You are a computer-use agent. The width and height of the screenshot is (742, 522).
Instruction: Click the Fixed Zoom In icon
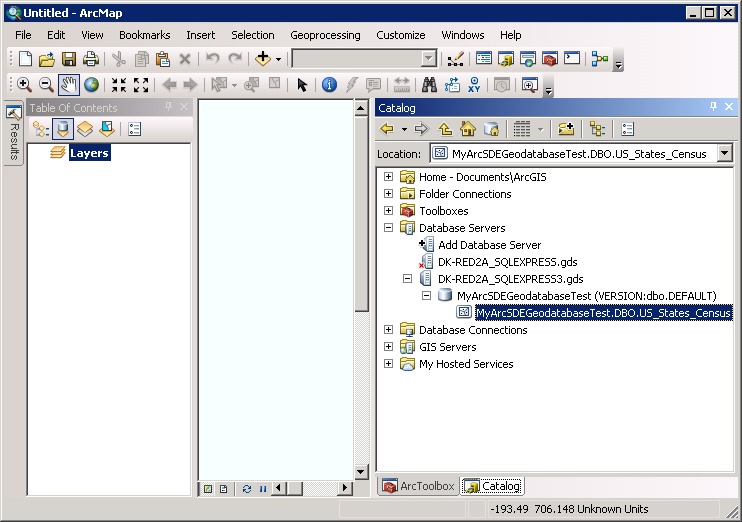pos(119,85)
